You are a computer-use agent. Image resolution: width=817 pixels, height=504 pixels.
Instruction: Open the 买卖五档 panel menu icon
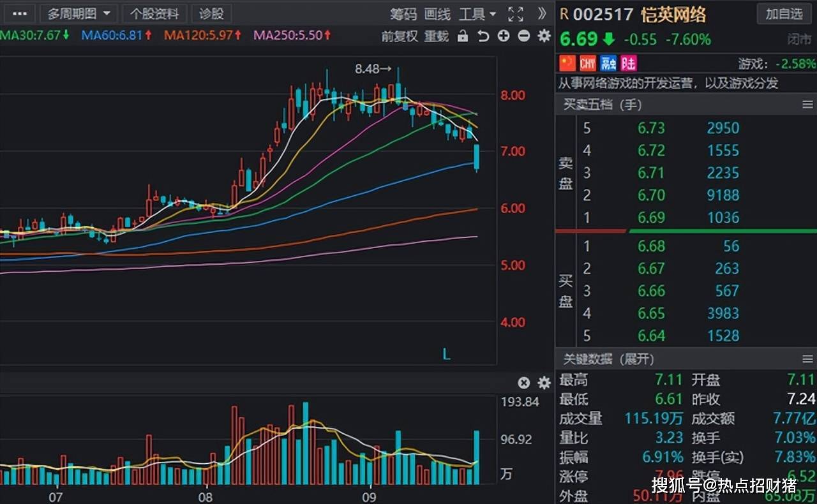point(807,105)
